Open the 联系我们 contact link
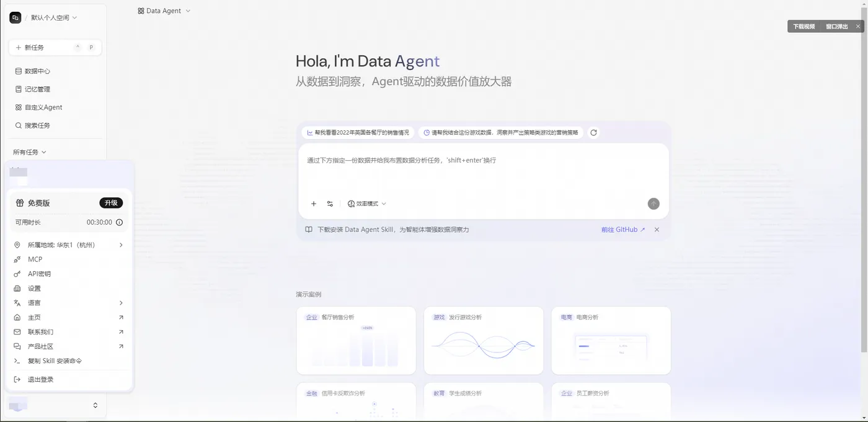This screenshot has width=868, height=422. [x=69, y=332]
